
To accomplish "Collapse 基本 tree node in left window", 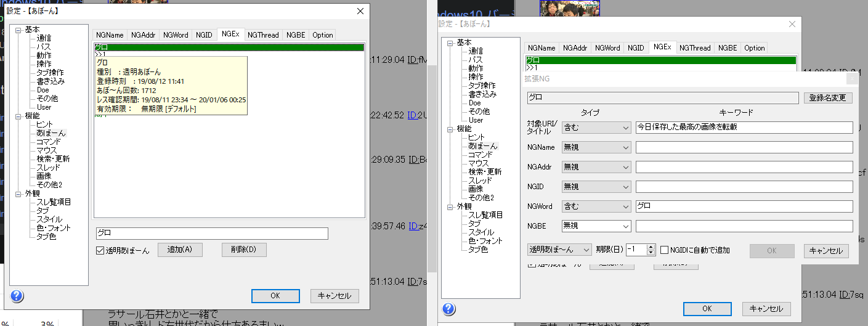I will tap(18, 30).
